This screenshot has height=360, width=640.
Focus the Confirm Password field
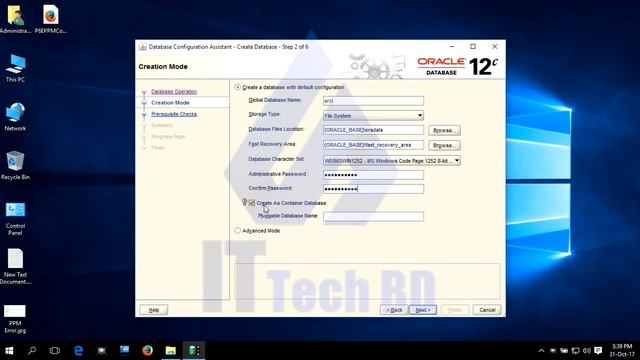(x=373, y=189)
